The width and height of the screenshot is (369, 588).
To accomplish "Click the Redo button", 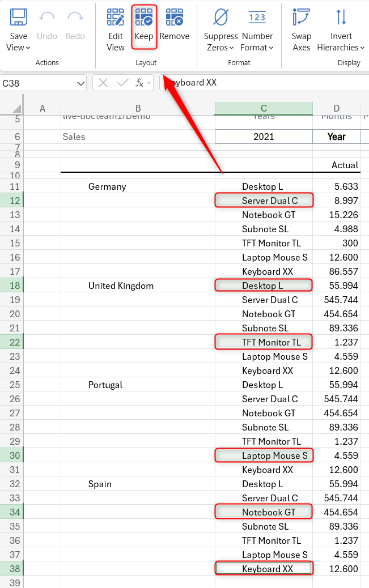I will pos(75,25).
